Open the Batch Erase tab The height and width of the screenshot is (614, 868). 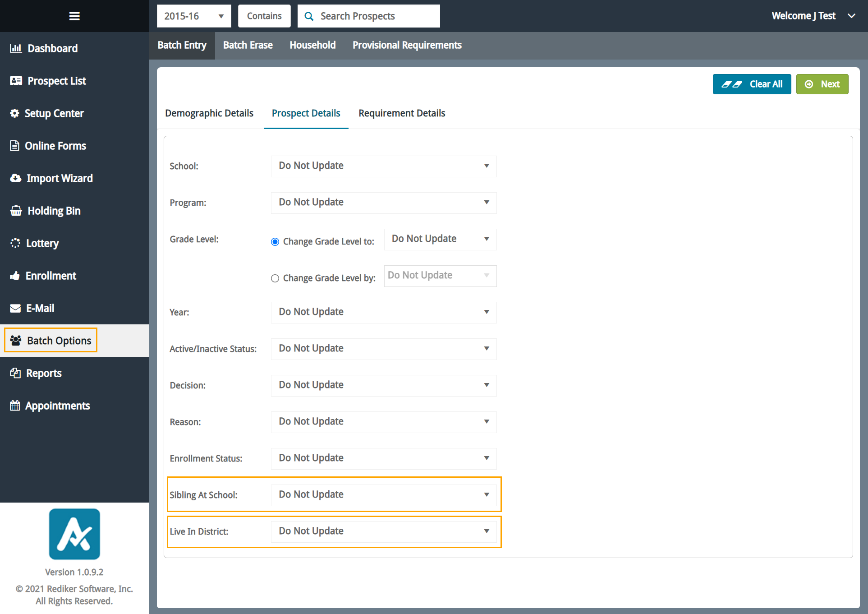[248, 45]
